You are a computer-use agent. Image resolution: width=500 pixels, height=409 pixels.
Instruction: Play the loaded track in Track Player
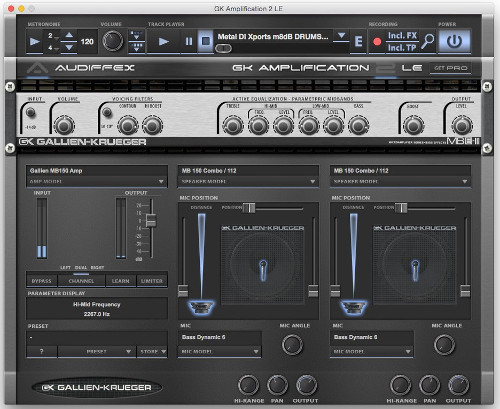click(x=163, y=42)
